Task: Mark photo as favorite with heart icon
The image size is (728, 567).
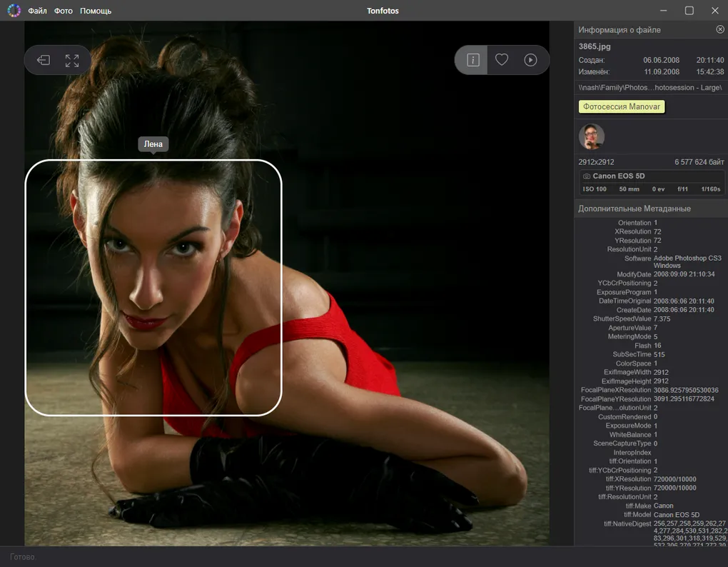Action: pos(502,59)
